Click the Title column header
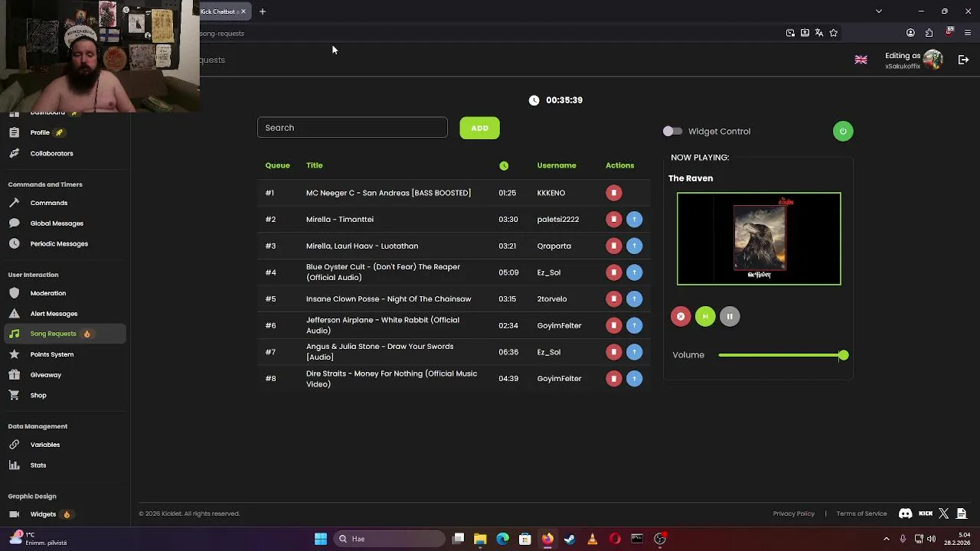980x551 pixels. click(x=315, y=165)
